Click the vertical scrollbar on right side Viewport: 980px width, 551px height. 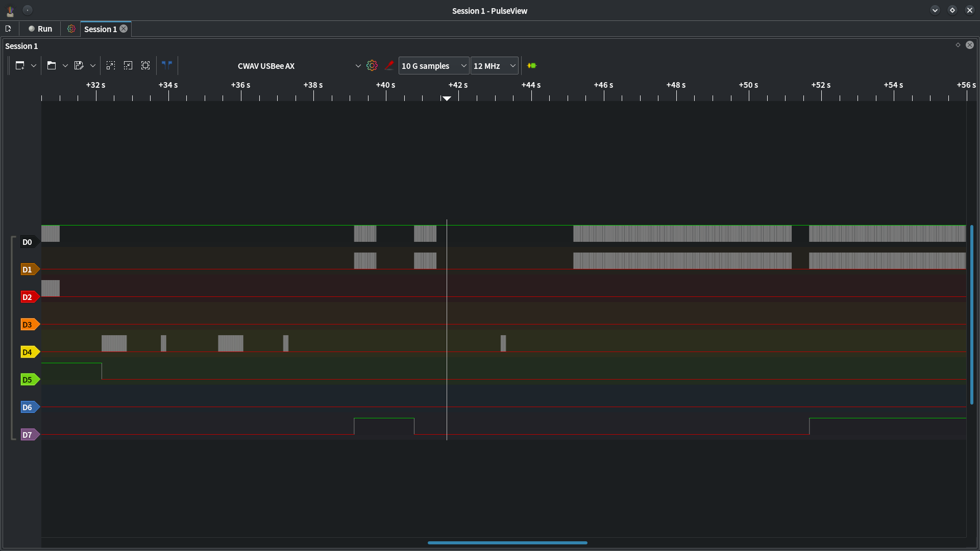point(972,315)
